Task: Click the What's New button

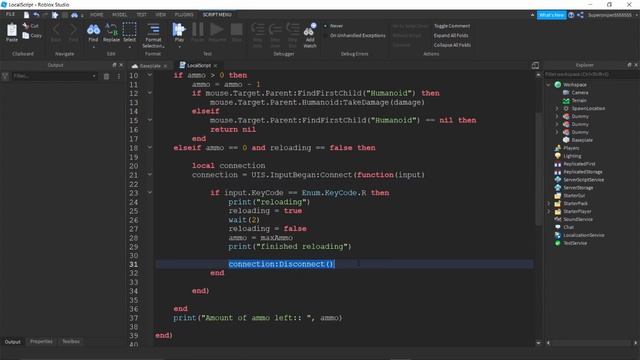Action: (551, 15)
